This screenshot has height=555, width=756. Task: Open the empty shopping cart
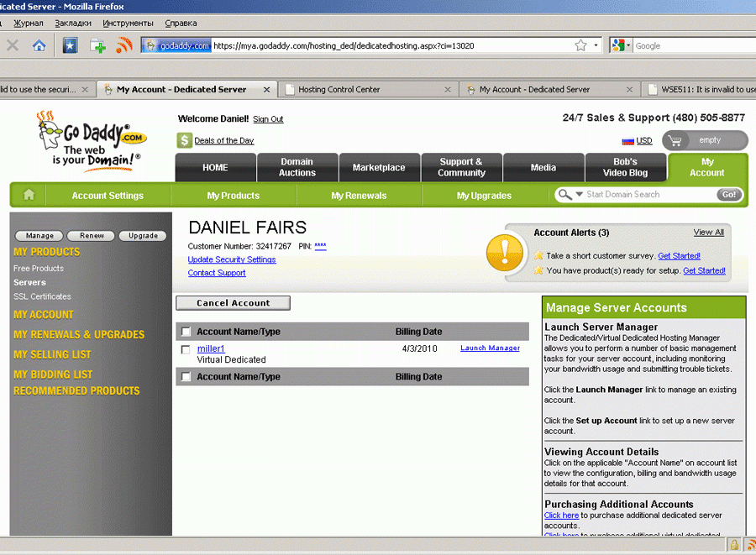pyautogui.click(x=705, y=140)
